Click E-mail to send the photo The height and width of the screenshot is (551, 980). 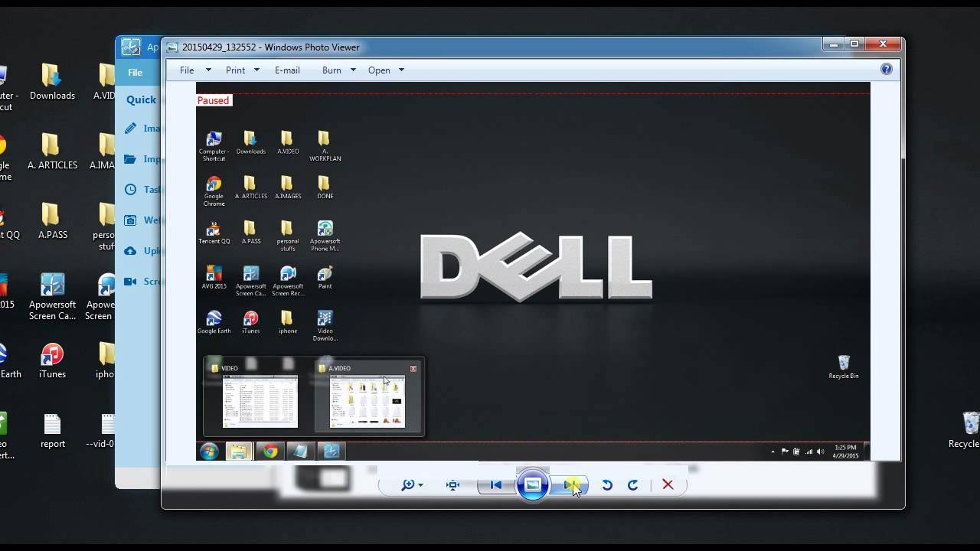(x=287, y=70)
